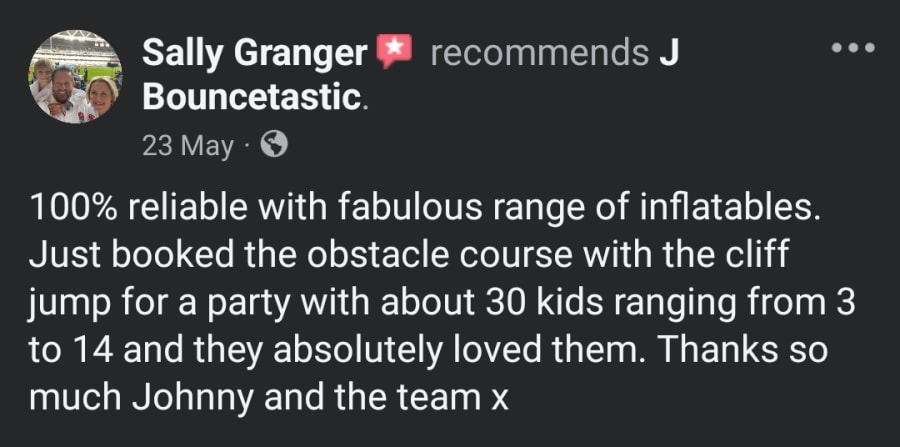Open the three-dot post options menu
Image resolution: width=900 pixels, height=447 pixels.
pos(853,47)
